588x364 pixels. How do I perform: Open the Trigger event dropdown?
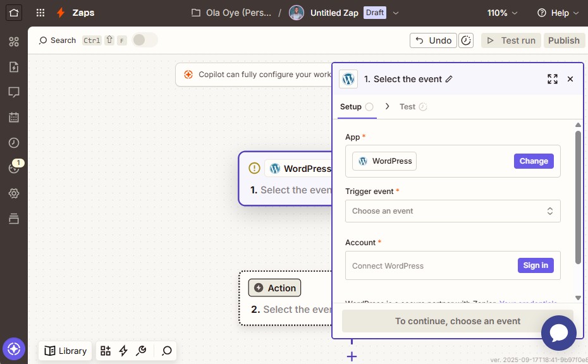453,211
